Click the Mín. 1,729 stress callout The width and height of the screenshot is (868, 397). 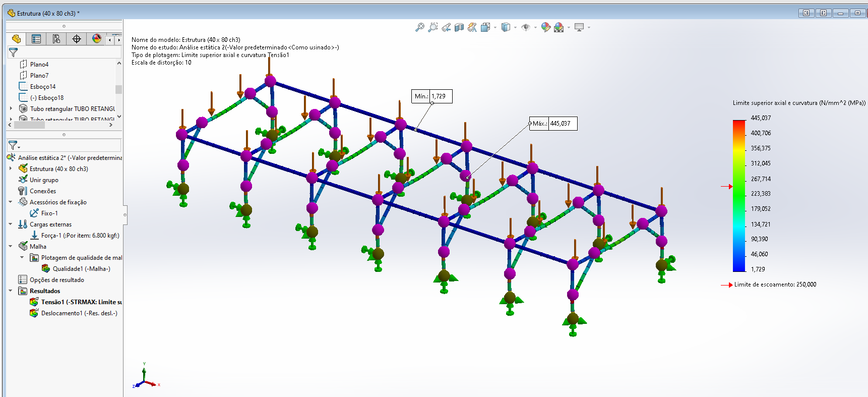(x=432, y=96)
